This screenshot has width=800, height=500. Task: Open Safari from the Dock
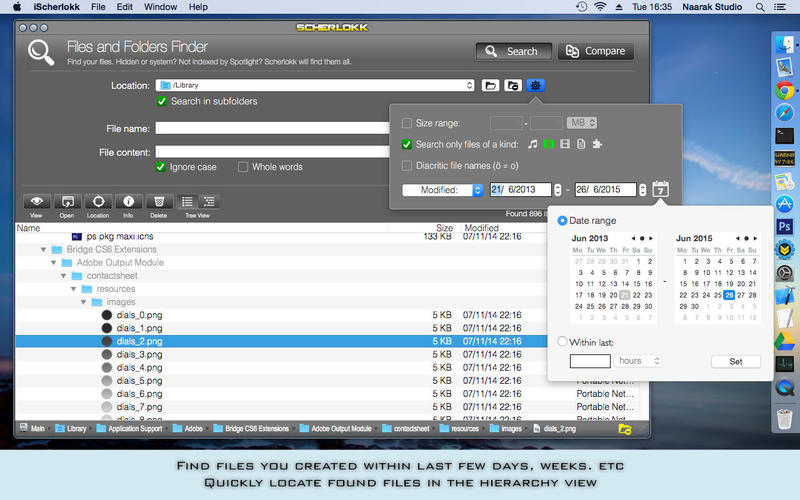click(x=785, y=113)
